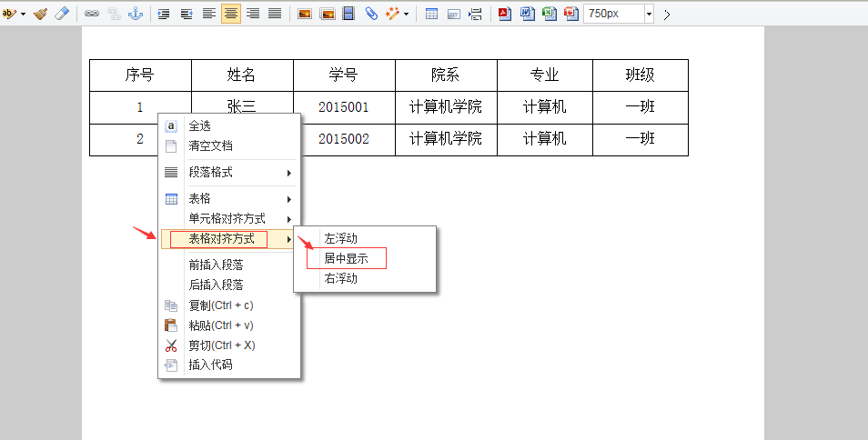Click the film strip video icon
The image size is (868, 440).
(x=348, y=14)
